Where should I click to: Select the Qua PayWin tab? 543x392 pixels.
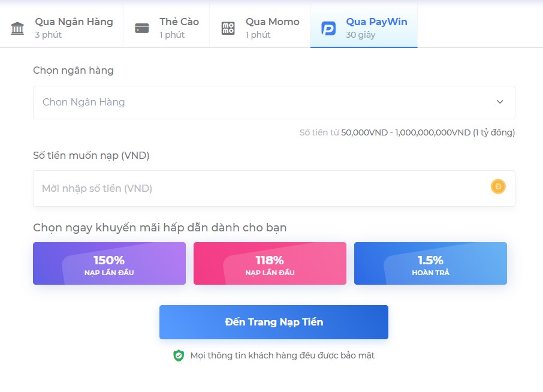pos(364,26)
